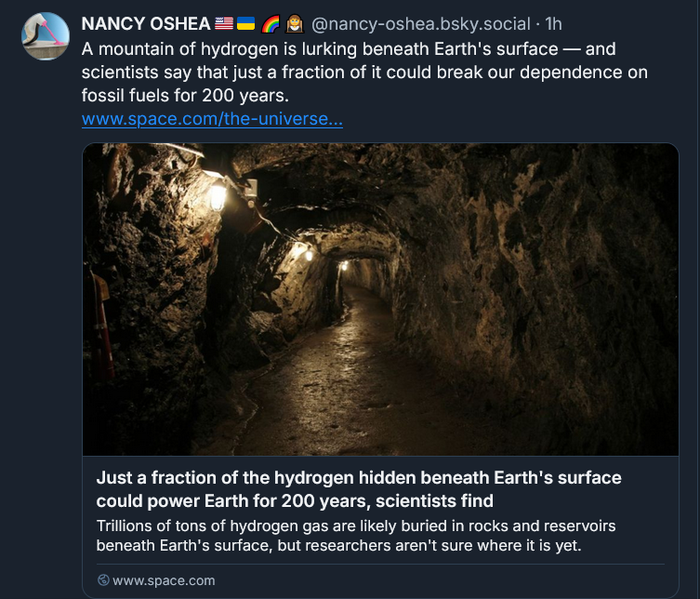Click Nancy Oshea's profile avatar
Image resolution: width=700 pixels, height=599 pixels.
tap(45, 37)
